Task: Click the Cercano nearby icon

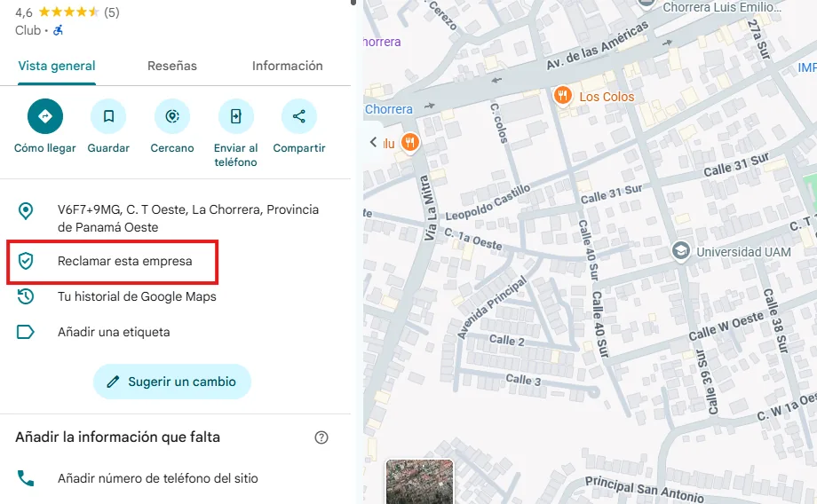Action: [172, 116]
